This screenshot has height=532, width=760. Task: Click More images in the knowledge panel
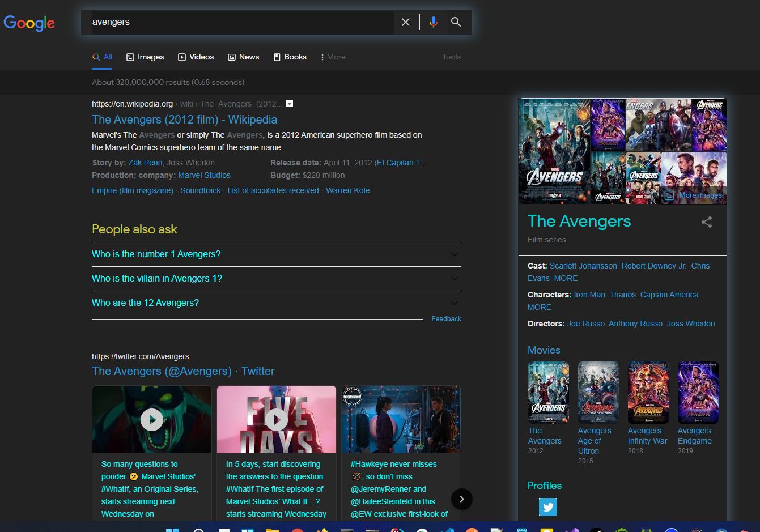(694, 195)
